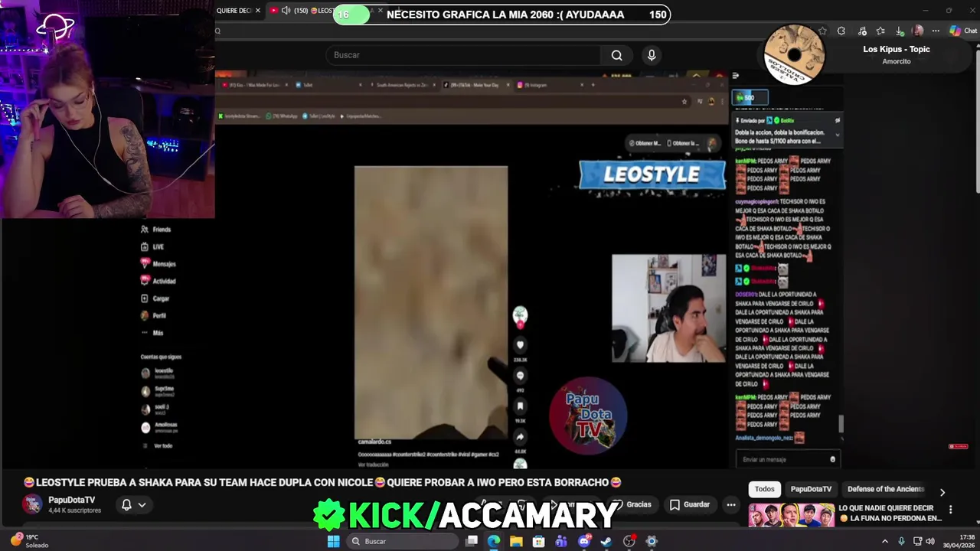
Task: Click the Gracias button below video
Action: pyautogui.click(x=634, y=504)
